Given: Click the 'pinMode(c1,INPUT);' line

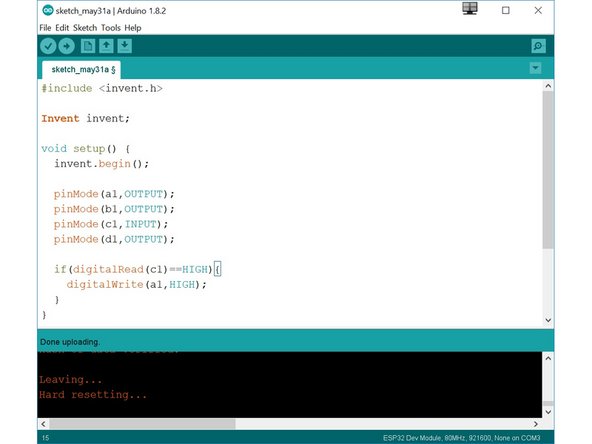Looking at the screenshot, I should [111, 224].
